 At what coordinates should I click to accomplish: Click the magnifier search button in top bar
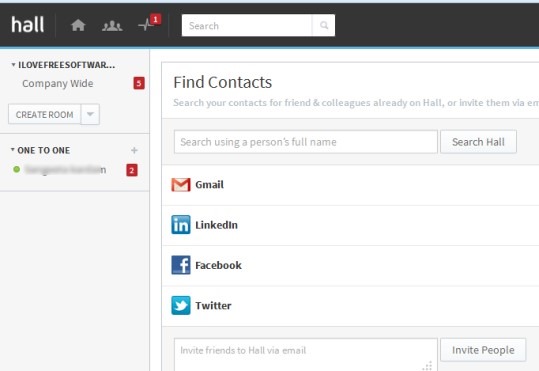(323, 25)
